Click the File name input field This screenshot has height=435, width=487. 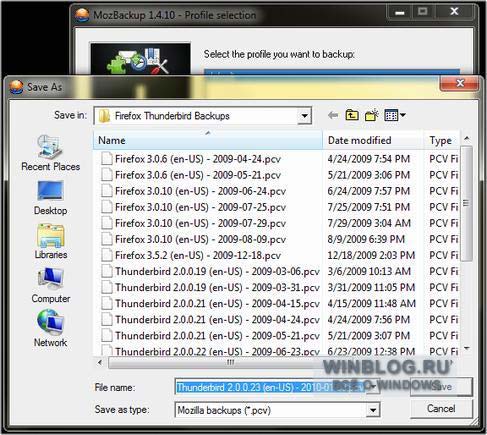pyautogui.click(x=270, y=387)
